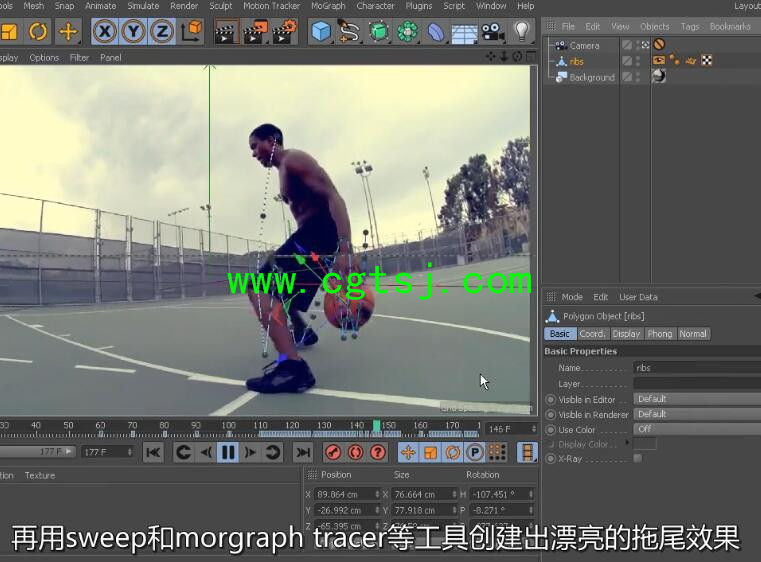Click the Name input field
Screen dimensions: 761x562
pyautogui.click(x=697, y=368)
